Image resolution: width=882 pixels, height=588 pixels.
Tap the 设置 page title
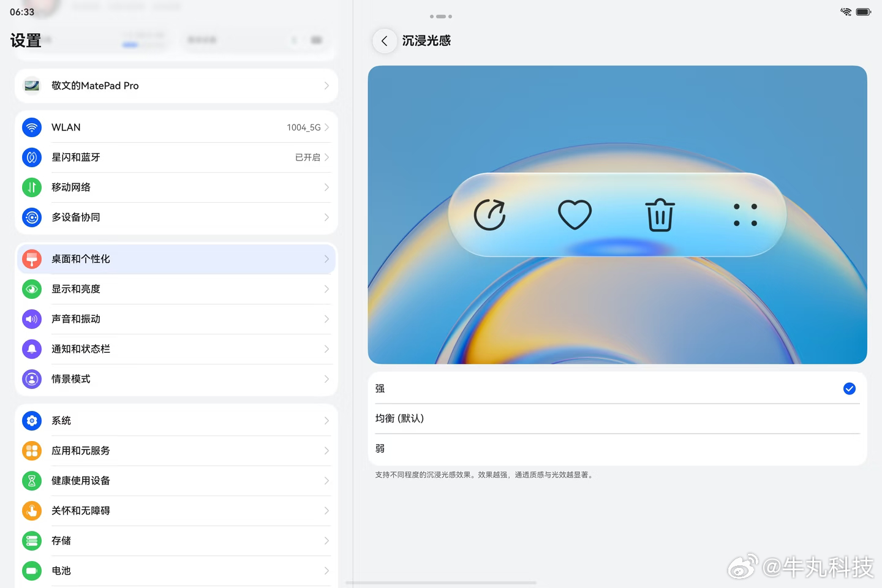(26, 41)
